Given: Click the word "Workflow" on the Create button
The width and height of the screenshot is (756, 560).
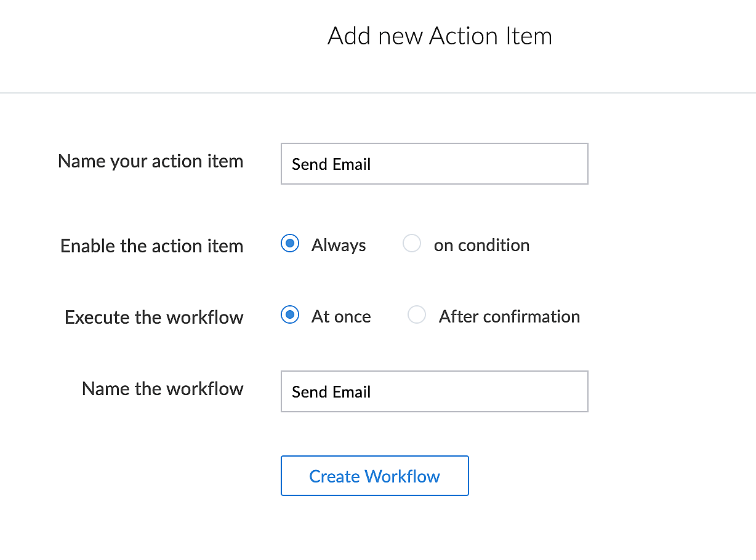Looking at the screenshot, I should click(402, 476).
